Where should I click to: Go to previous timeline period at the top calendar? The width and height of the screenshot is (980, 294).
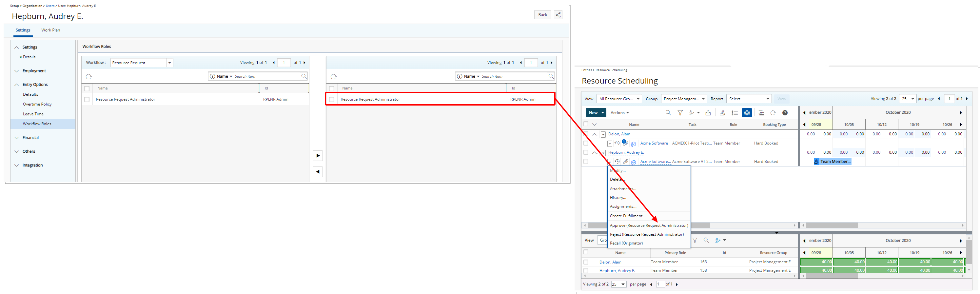click(804, 112)
